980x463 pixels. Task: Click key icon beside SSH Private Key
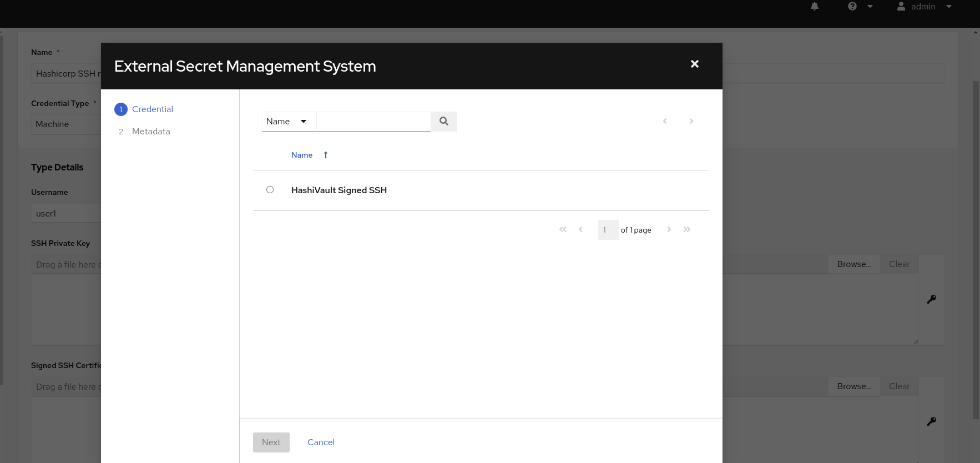coord(931,299)
